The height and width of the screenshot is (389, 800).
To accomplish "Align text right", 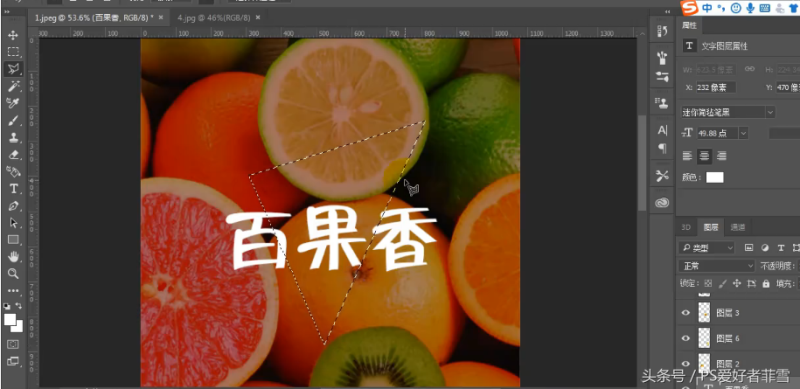I will pos(721,156).
